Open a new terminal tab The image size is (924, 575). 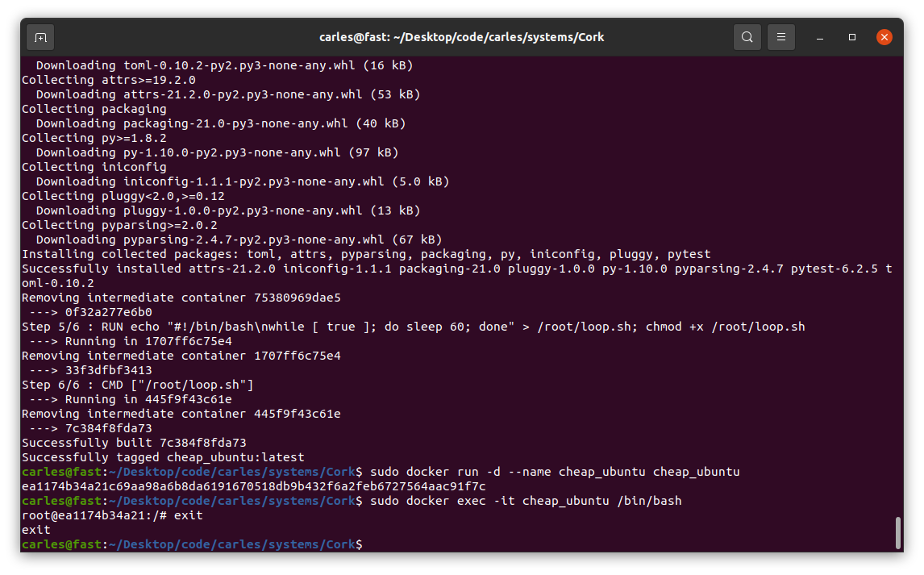coord(40,38)
